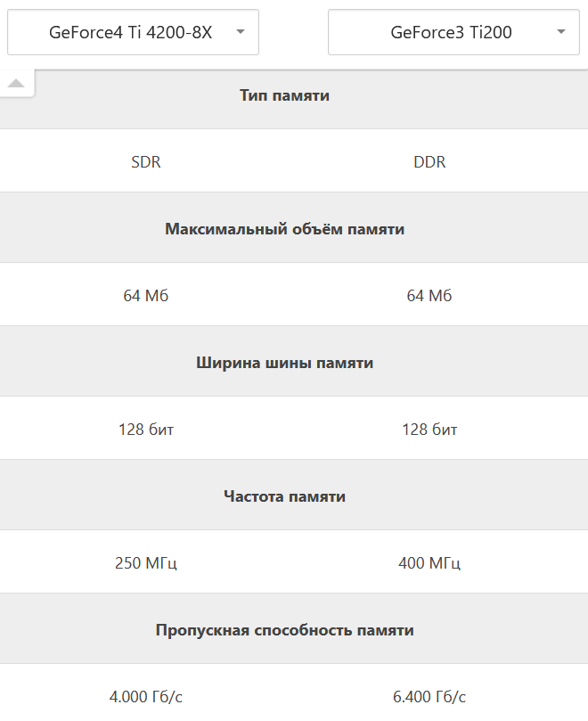Select the 64 Мб value for GeForce4 Ti 4200-8X
The height and width of the screenshot is (721, 588).
146,296
